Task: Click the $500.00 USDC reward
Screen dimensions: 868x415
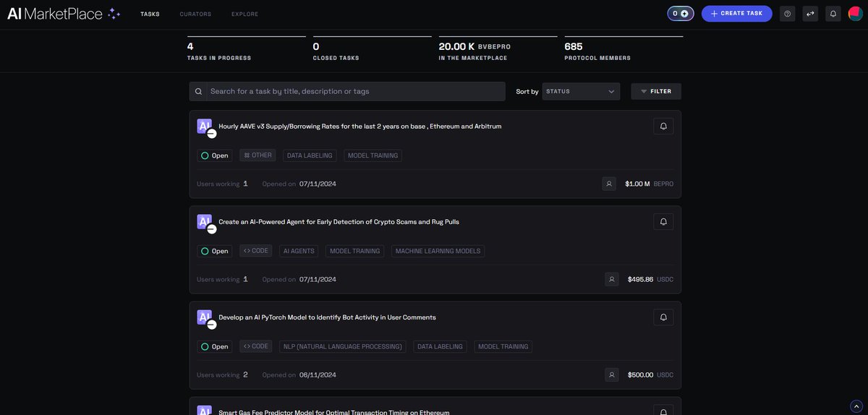Action: click(650, 375)
